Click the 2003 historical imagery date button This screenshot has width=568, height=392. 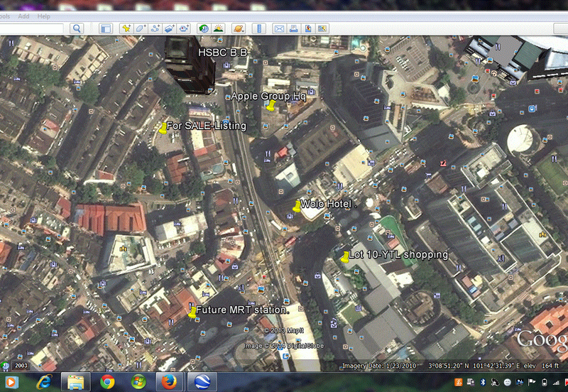[21, 366]
